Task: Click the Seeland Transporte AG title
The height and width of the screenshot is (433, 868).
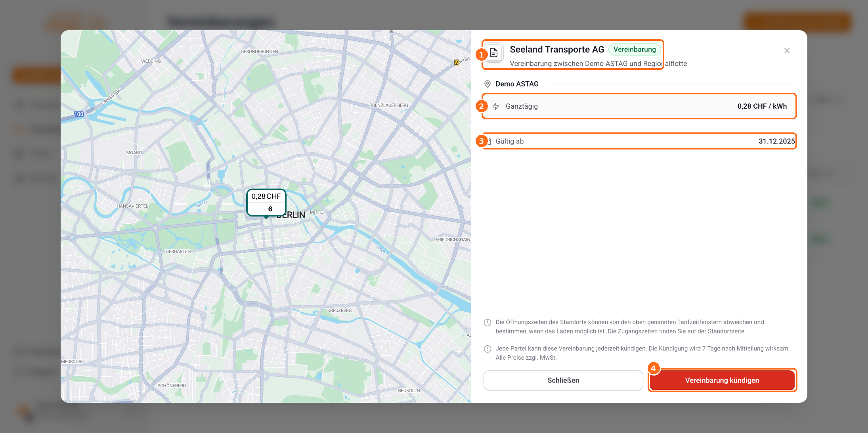Action: click(557, 50)
